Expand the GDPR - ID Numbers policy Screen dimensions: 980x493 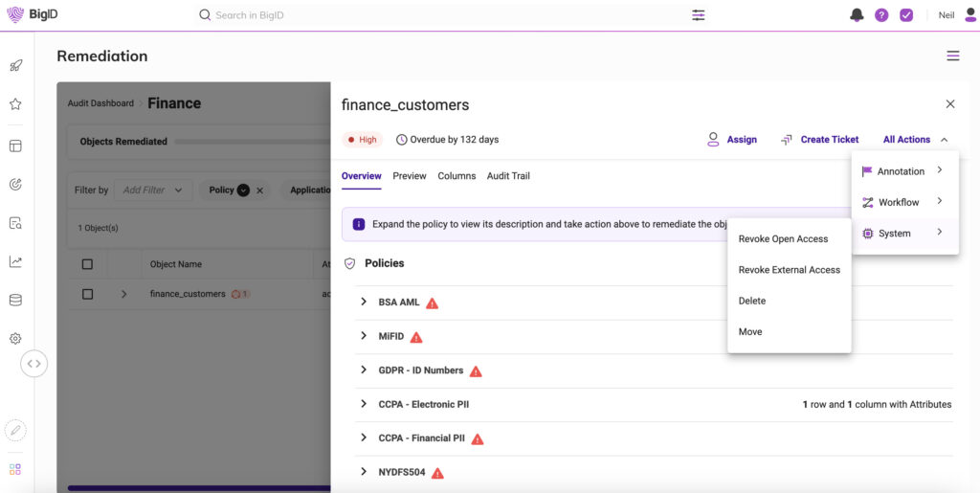364,370
